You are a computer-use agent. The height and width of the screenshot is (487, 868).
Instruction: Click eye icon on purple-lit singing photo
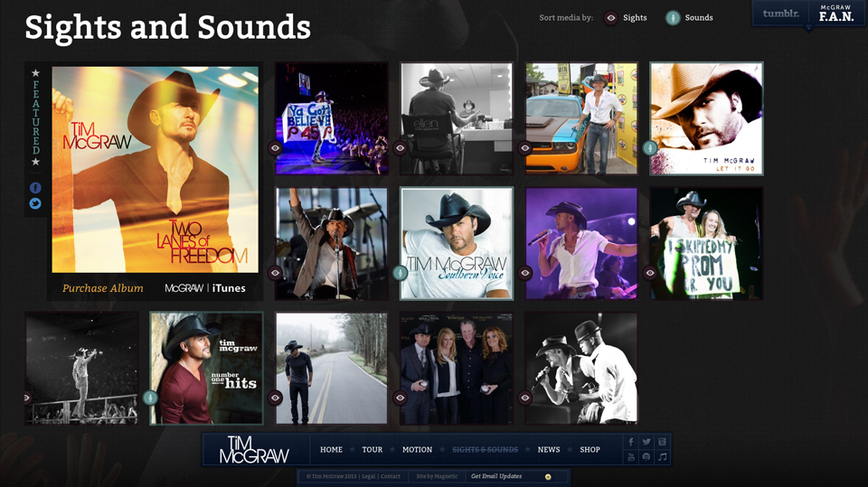(525, 273)
